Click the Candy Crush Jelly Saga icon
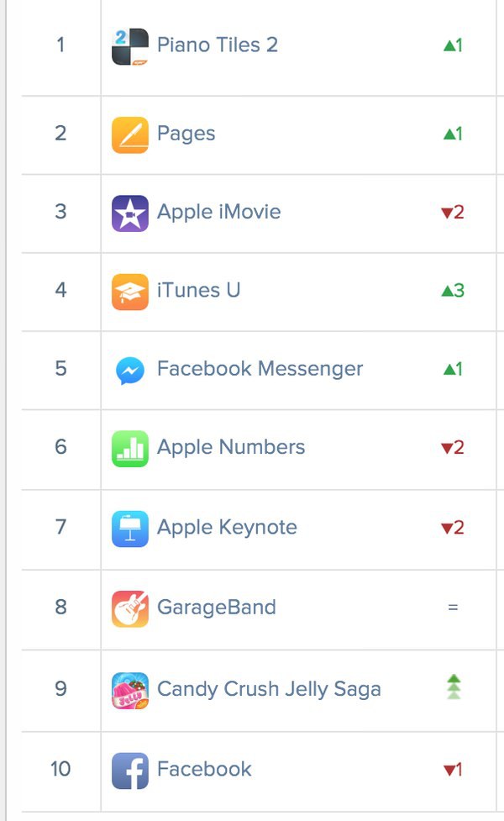 pos(130,690)
